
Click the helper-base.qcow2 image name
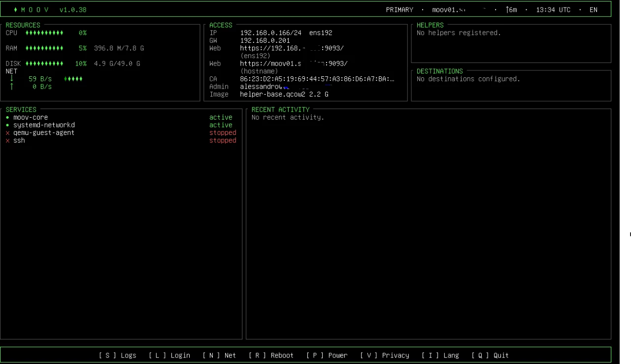[273, 94]
